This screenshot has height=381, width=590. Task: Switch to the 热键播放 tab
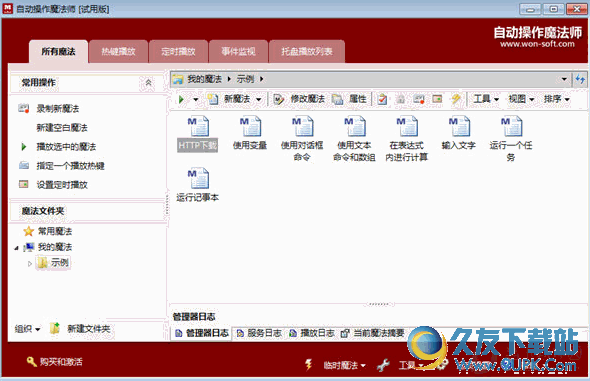tap(118, 52)
